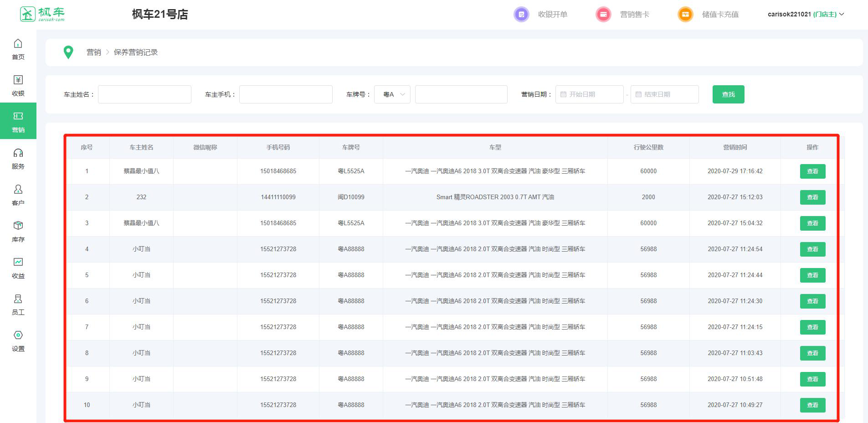Screen dimensions: 868x423
Task: Click Smart 精灵ROADSTER car model cell
Action: pyautogui.click(x=495, y=197)
